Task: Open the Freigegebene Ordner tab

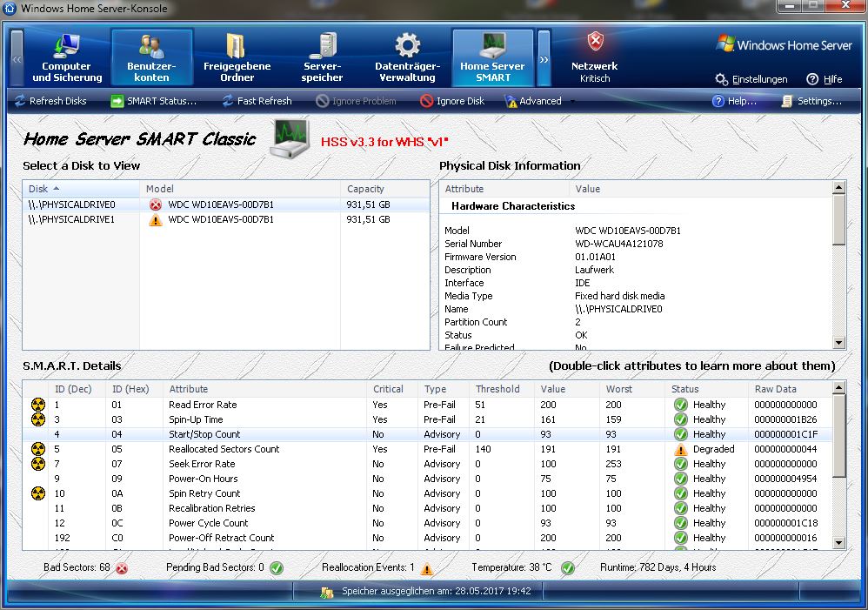Action: pos(237,57)
